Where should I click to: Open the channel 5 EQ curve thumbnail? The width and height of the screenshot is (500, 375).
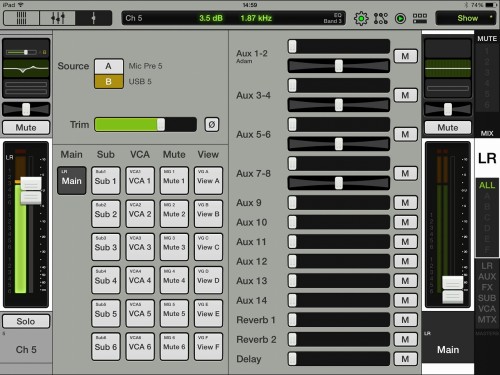coord(26,68)
